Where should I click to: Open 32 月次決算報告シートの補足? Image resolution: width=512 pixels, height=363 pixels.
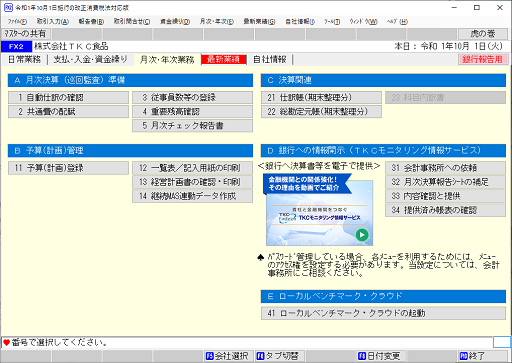coord(445,182)
